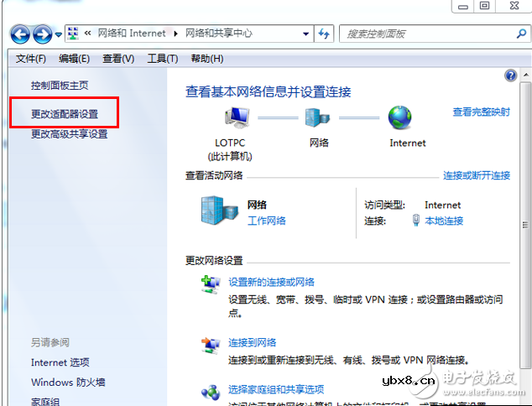This screenshot has height=406, width=532.
Task: Click the scrollbar up arrow
Action: tap(525, 75)
